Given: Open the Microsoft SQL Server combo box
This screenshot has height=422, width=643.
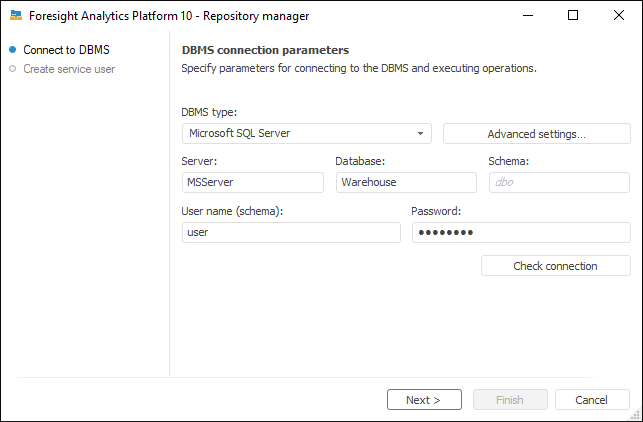Looking at the screenshot, I should click(x=300, y=133).
